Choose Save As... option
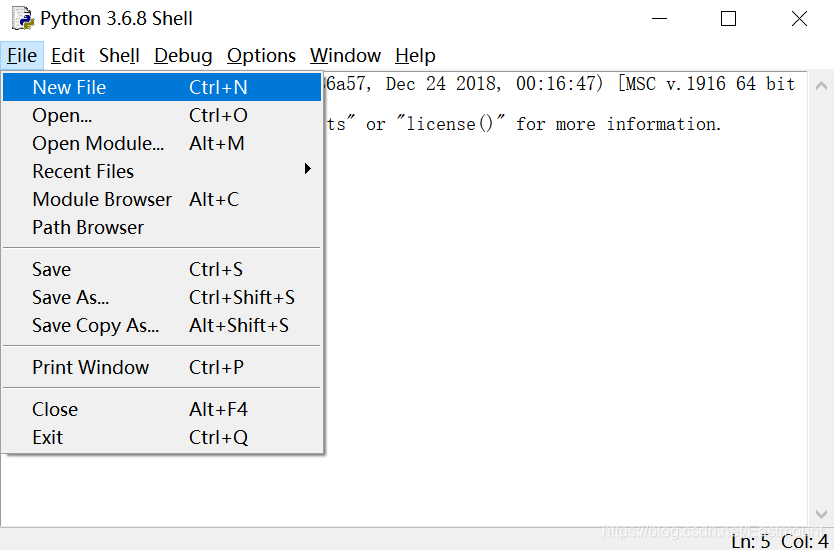This screenshot has width=834, height=550. tap(71, 297)
